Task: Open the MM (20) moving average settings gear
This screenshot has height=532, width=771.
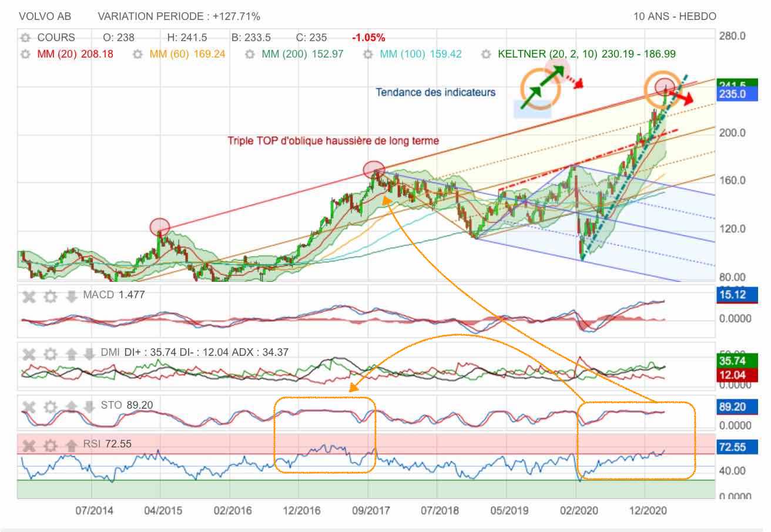Action: (25, 54)
